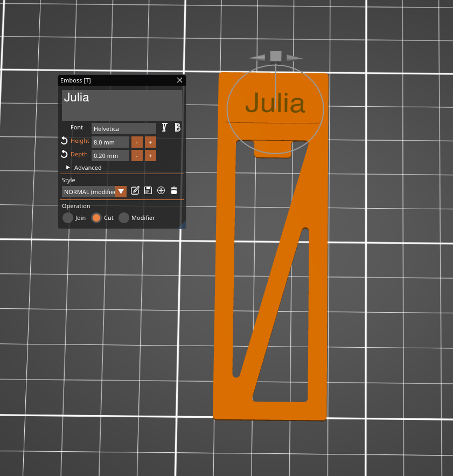Toggle bold text style icon
Screen dimensions: 453x476
pyautogui.click(x=178, y=128)
